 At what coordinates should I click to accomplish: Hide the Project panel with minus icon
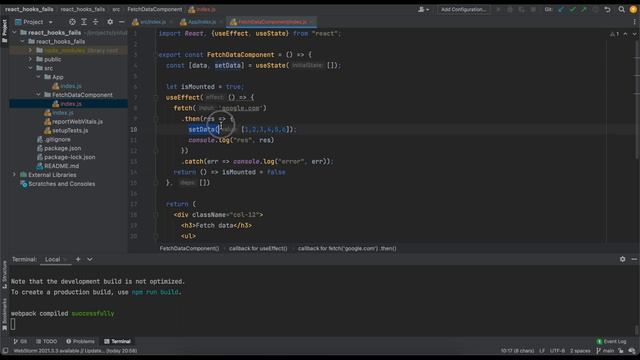[121, 22]
